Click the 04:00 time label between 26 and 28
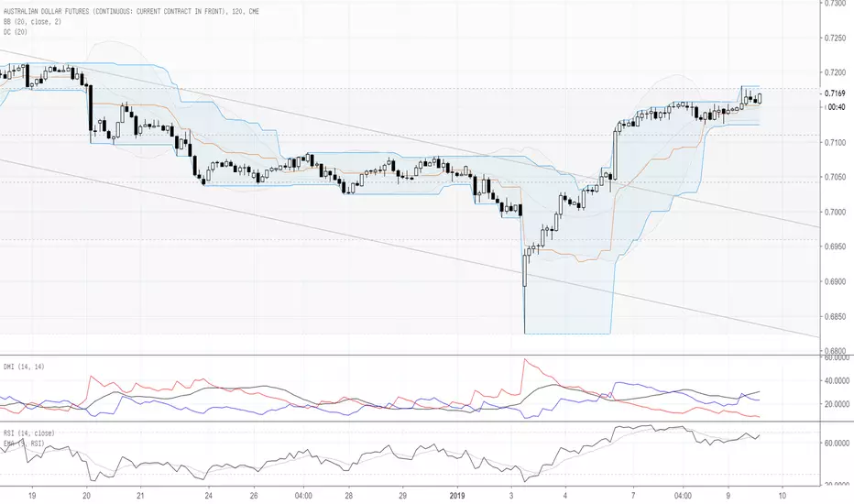 [303, 496]
